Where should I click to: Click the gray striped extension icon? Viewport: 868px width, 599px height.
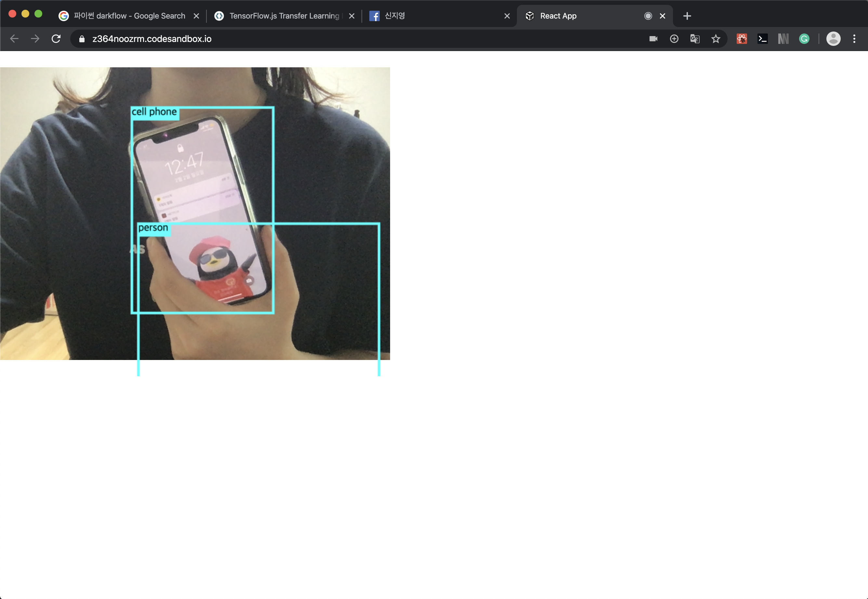(x=783, y=39)
